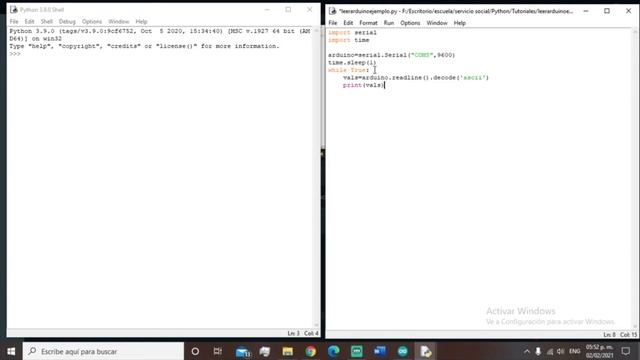
Task: Open Help menu in Python Shell window
Action: [141, 21]
